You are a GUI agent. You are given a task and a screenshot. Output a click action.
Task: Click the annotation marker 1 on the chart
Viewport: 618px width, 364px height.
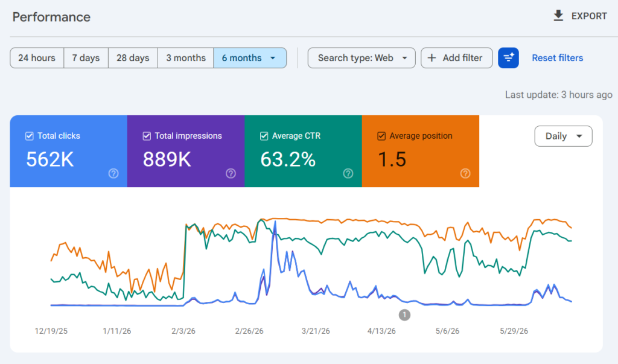[x=404, y=315]
